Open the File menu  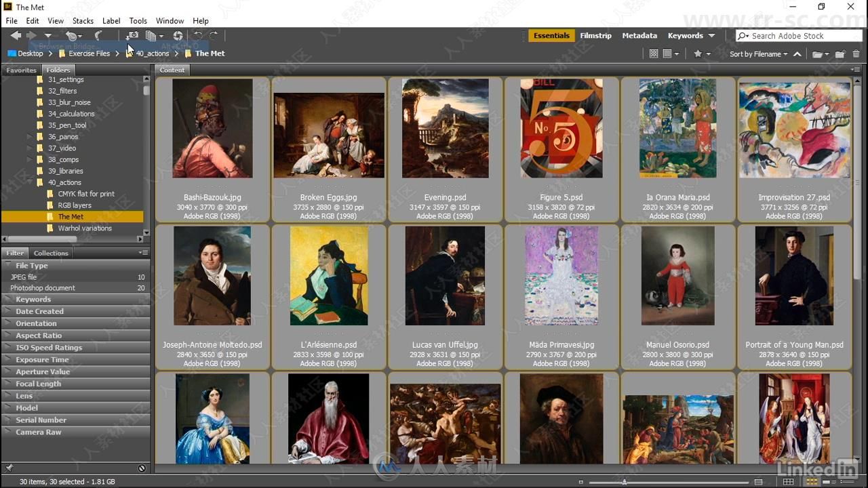(x=12, y=21)
